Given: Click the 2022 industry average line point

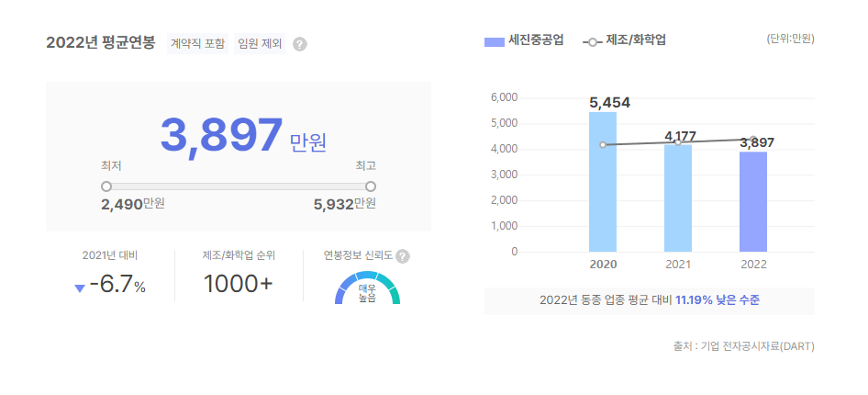Looking at the screenshot, I should pyautogui.click(x=753, y=139).
